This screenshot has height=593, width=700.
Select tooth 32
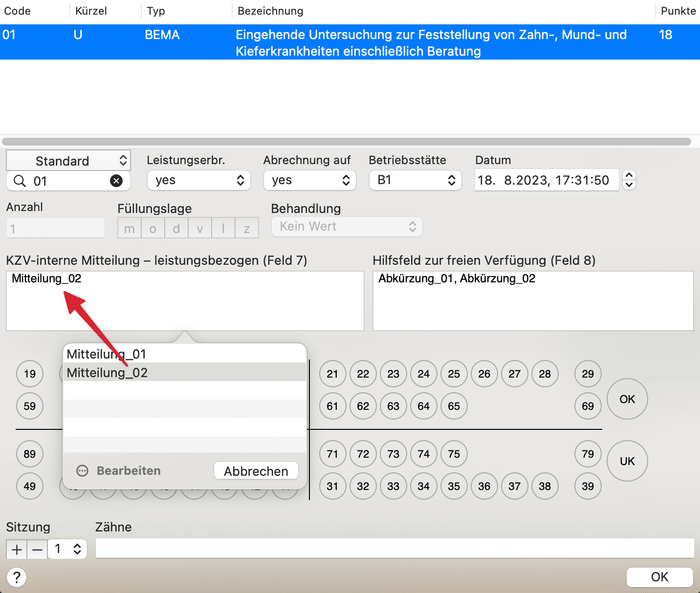[x=363, y=487]
